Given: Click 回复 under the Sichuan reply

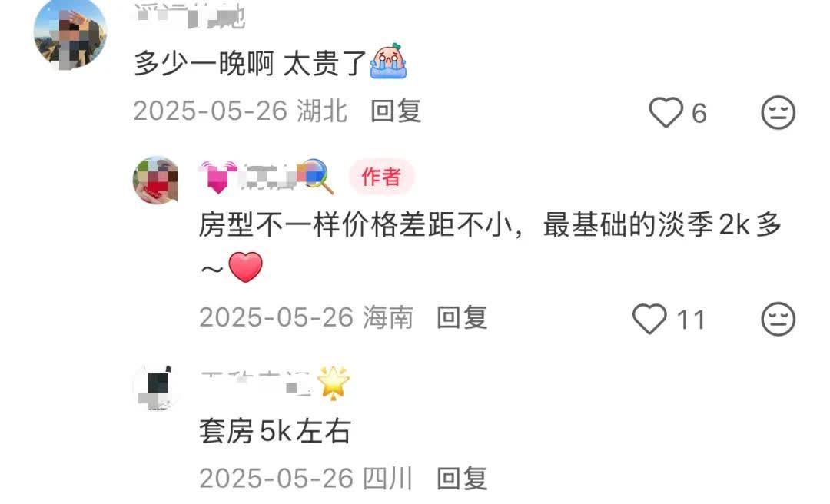Looking at the screenshot, I should (x=462, y=479).
